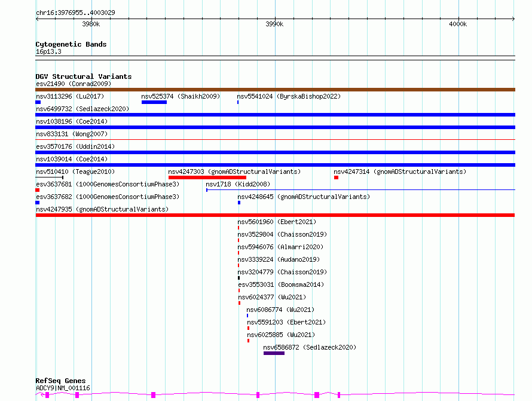Viewport: 532px width, 401px height.
Task: Click the 16p13.3 cytogenetic band label
Action: tap(48, 52)
